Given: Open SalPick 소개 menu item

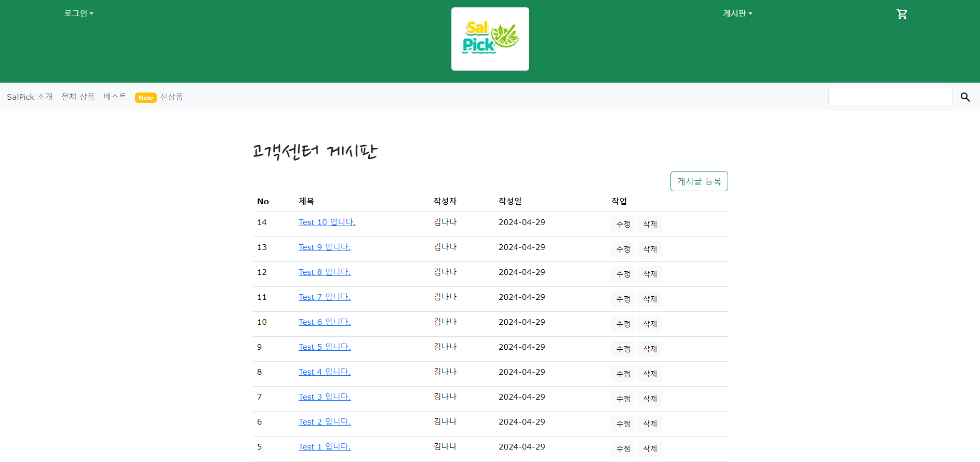Looking at the screenshot, I should (30, 97).
